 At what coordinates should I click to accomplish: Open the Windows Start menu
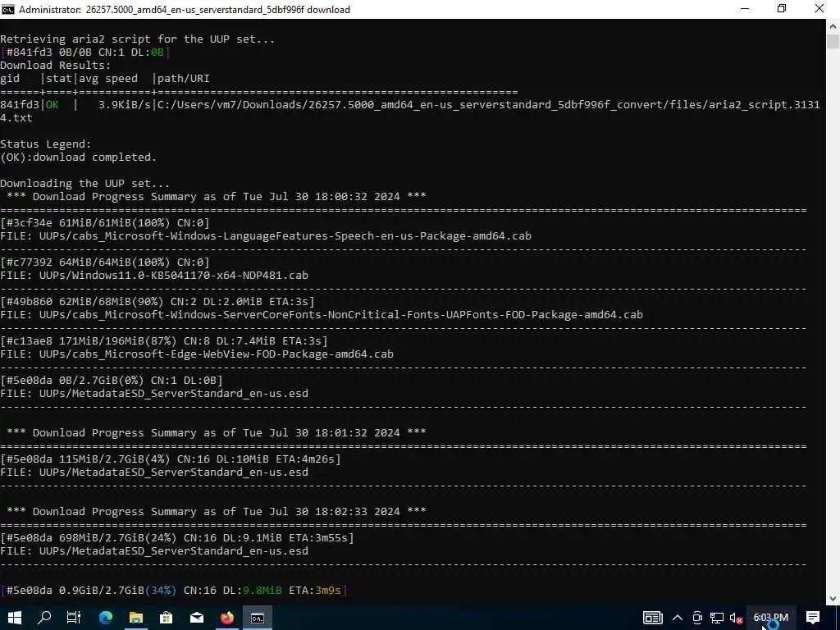pos(15,618)
